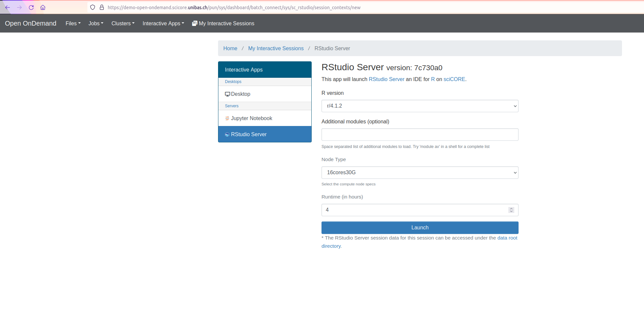Image resolution: width=644 pixels, height=314 pixels.
Task: Select RStudio Server in sidebar
Action: tap(249, 135)
